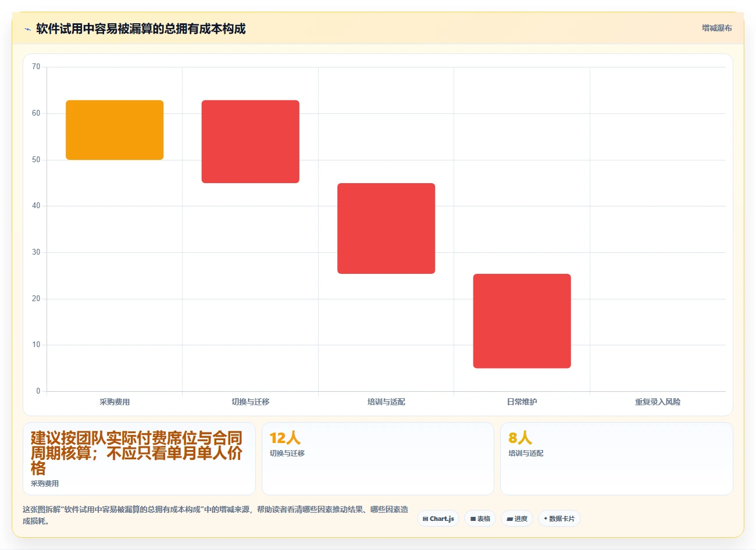Click the 培训与适配 axis label
Image resolution: width=756 pixels, height=550 pixels.
386,402
